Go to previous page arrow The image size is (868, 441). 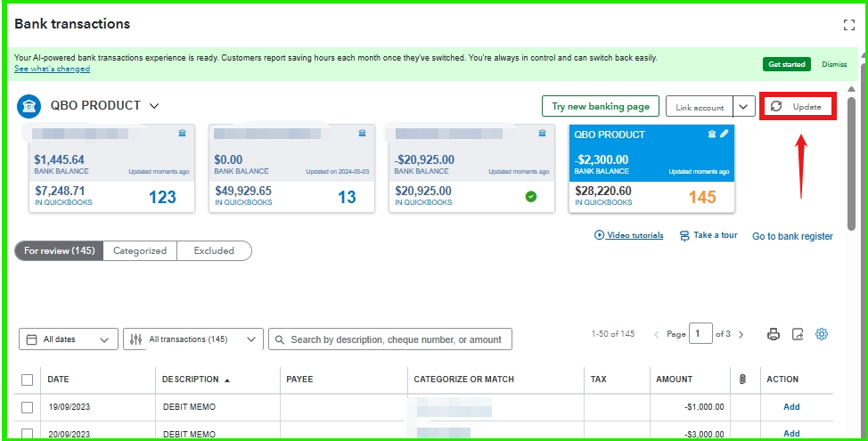coord(657,334)
